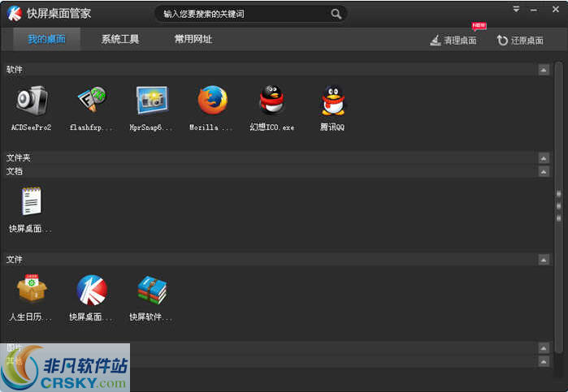The height and width of the screenshot is (392, 568).
Task: Click the 软件 section header text
Action: coord(15,70)
